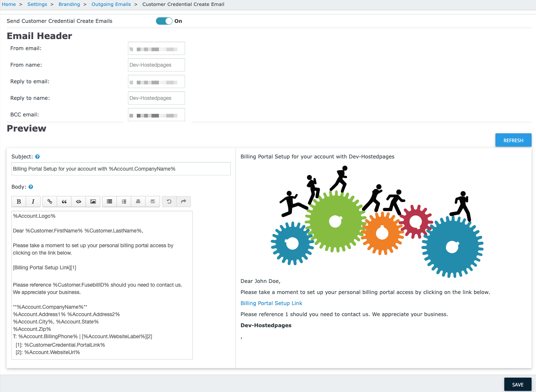The image size is (536, 392).
Task: Go to the Home breadcrumb
Action: (9, 4)
